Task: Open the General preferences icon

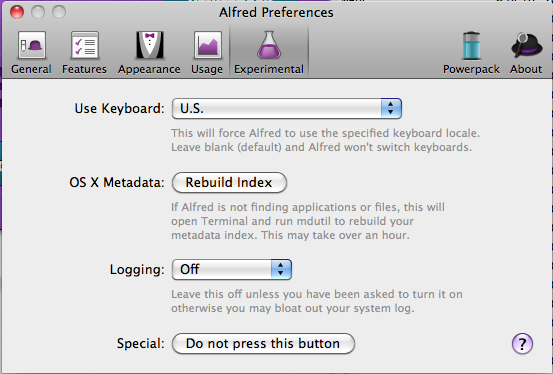Action: 31,45
